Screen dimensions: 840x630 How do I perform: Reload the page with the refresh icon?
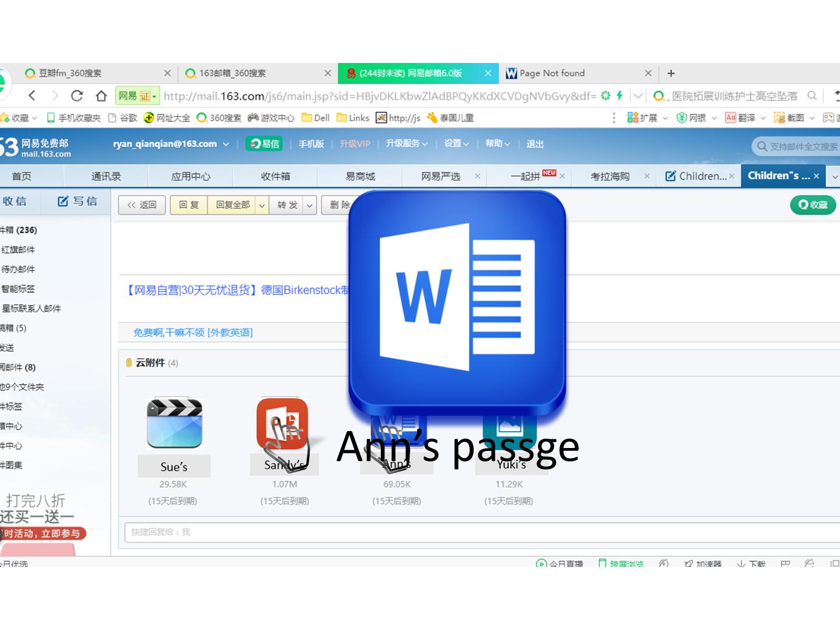point(76,96)
